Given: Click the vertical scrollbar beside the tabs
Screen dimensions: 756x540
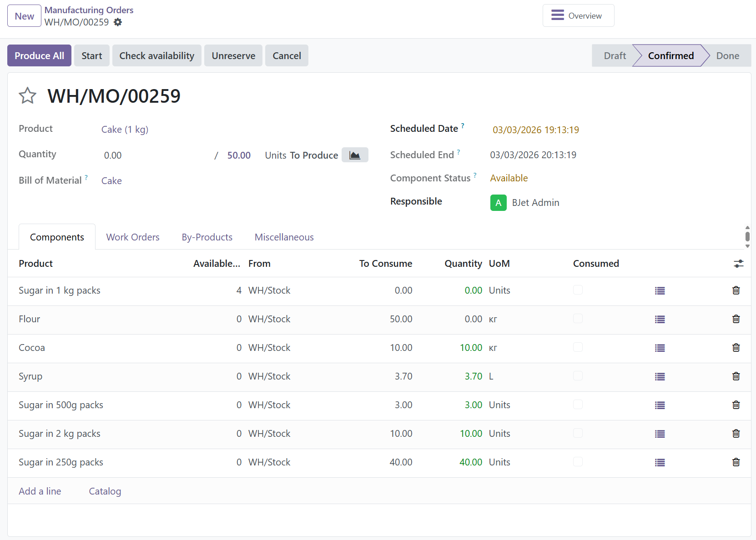Looking at the screenshot, I should [x=747, y=237].
